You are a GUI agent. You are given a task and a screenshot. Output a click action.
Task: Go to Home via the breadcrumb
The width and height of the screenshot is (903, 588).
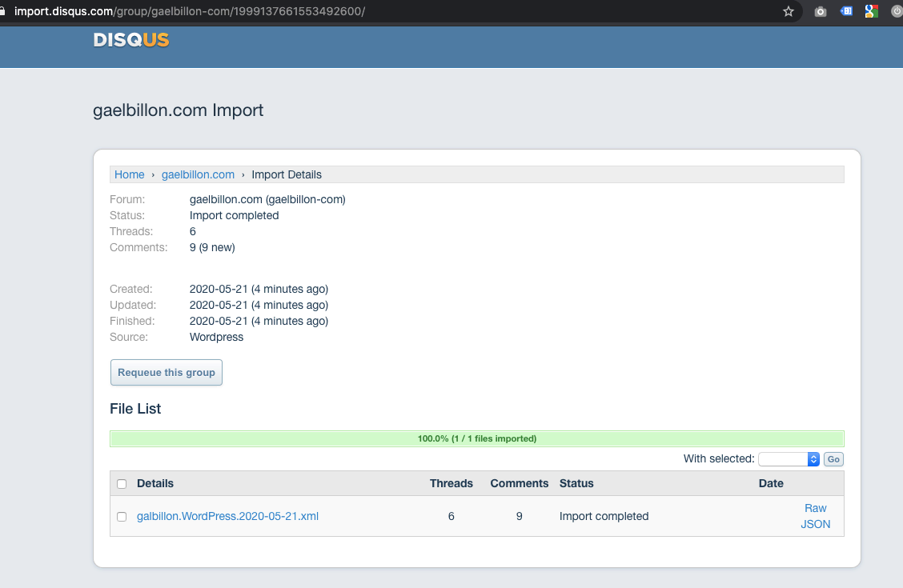pyautogui.click(x=129, y=174)
